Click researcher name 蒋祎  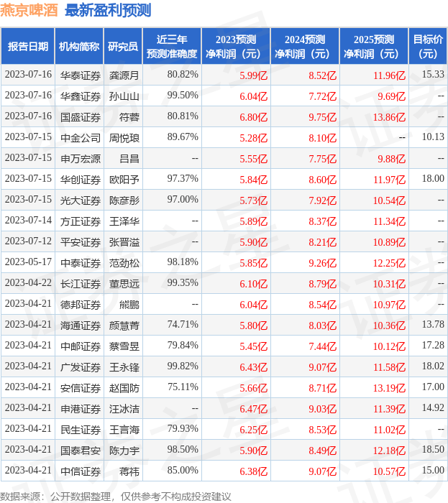tap(129, 471)
